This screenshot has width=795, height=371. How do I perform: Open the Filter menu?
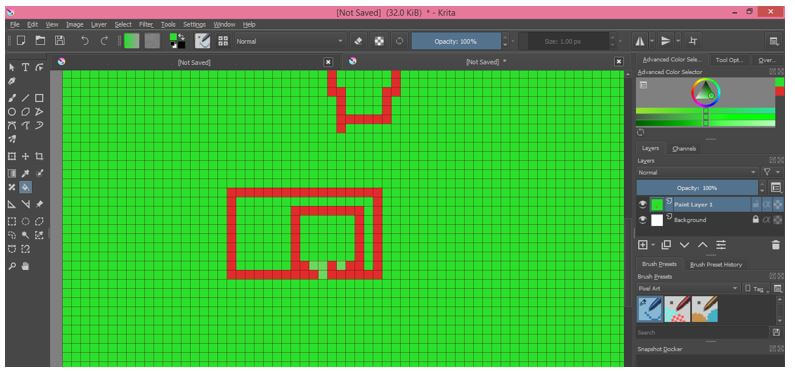[146, 24]
